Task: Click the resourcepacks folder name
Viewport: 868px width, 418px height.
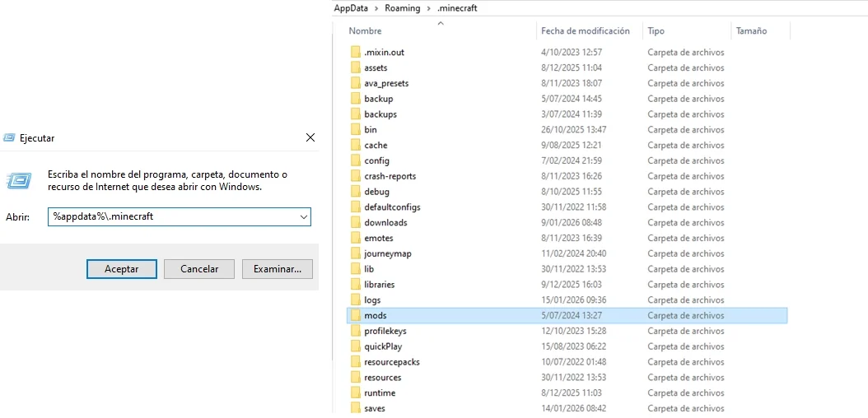Action: (392, 361)
